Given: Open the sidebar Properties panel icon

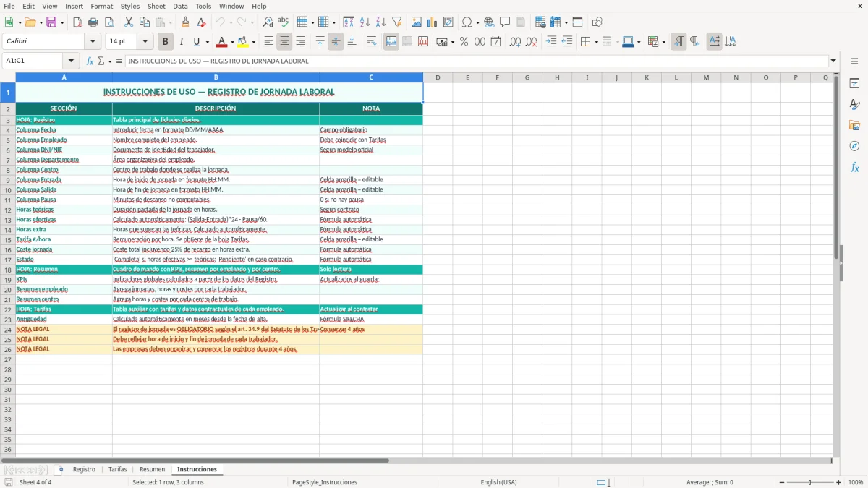Looking at the screenshot, I should click(854, 83).
